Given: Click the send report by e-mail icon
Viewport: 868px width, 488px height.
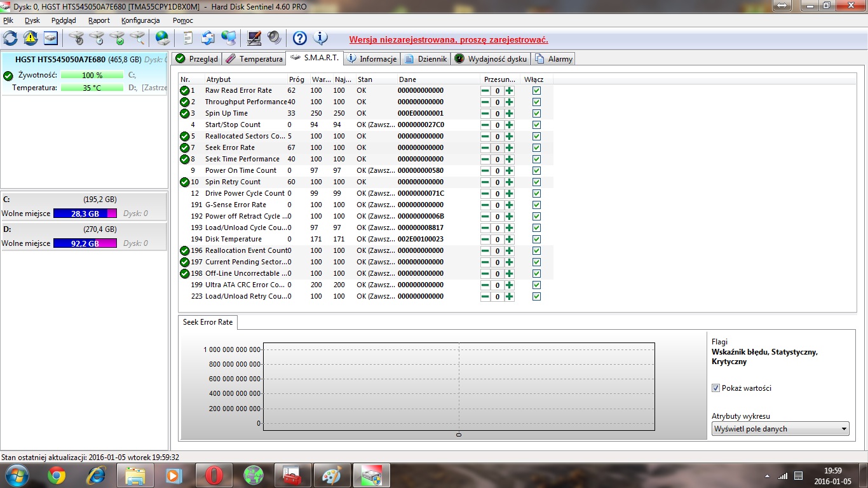Looking at the screenshot, I should coord(208,38).
